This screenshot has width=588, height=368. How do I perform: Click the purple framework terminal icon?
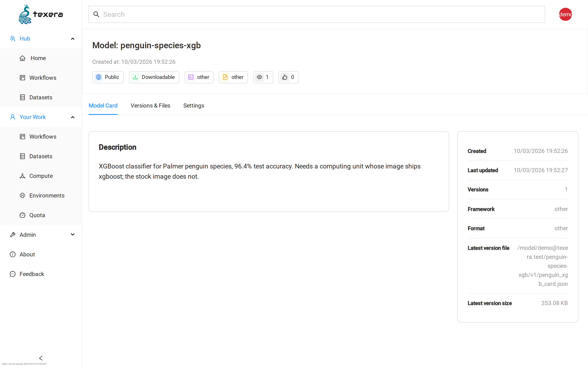pos(191,77)
